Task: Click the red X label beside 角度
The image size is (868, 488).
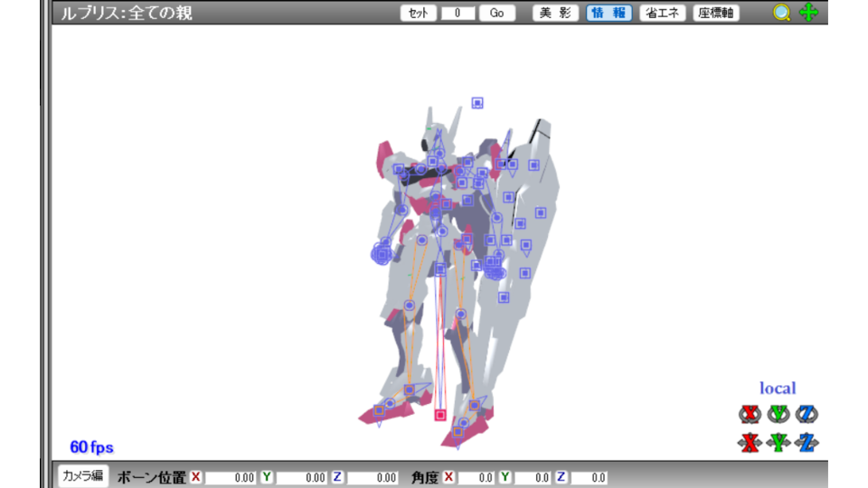Action: [x=449, y=477]
